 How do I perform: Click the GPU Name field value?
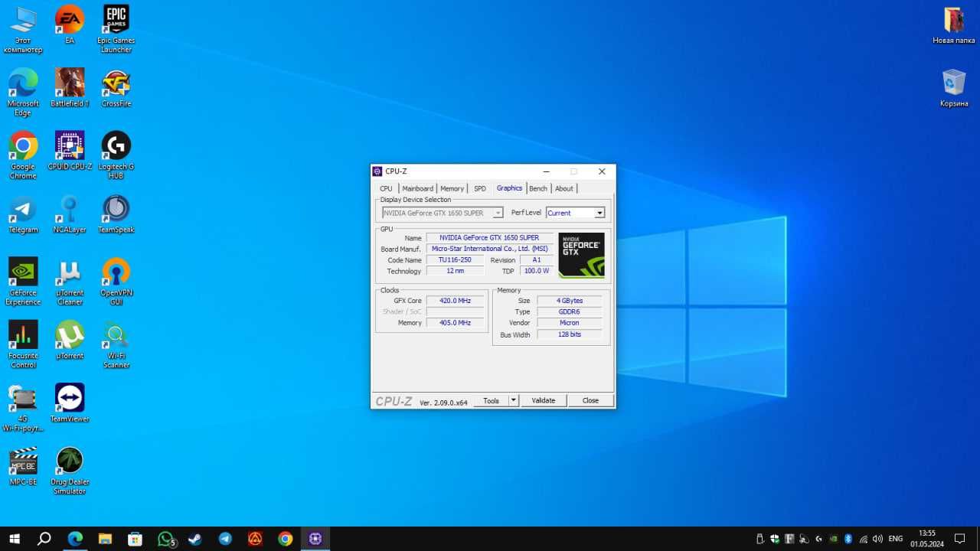coord(489,238)
